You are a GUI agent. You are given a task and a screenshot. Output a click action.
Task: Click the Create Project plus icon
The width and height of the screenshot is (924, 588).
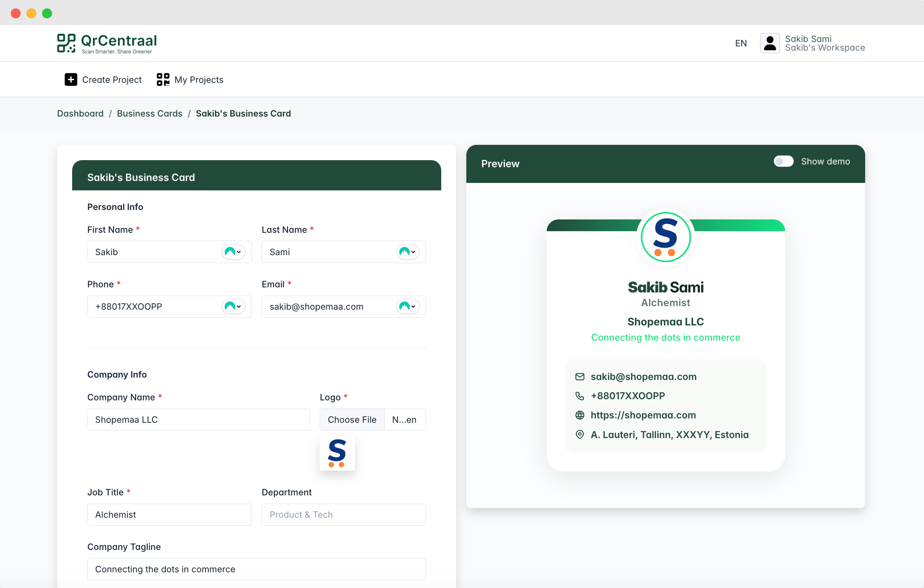pos(71,80)
